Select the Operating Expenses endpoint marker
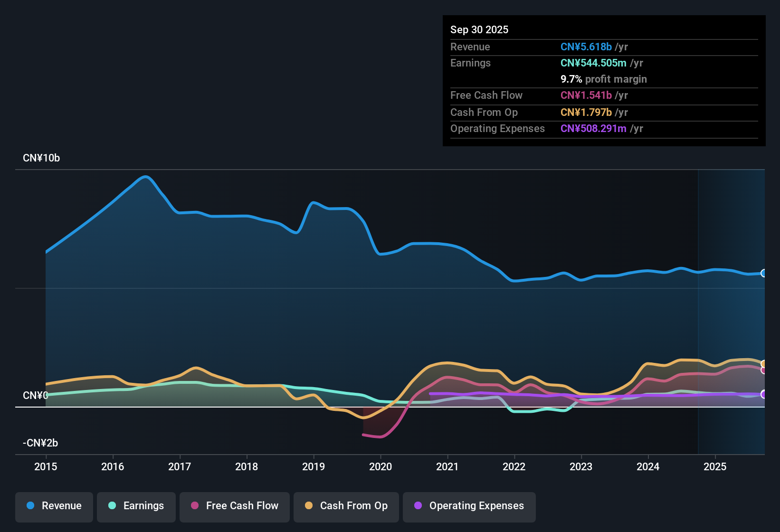 point(763,395)
